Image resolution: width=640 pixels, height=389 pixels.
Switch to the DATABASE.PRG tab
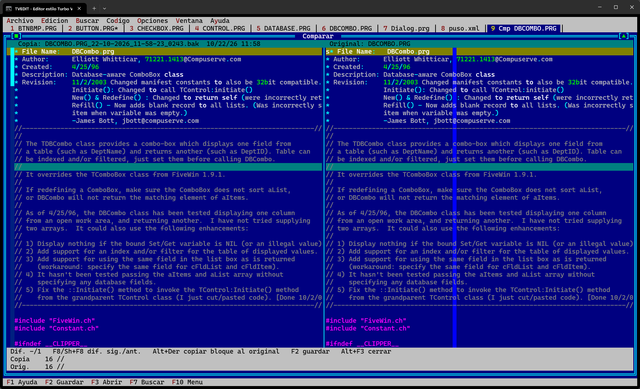point(283,29)
